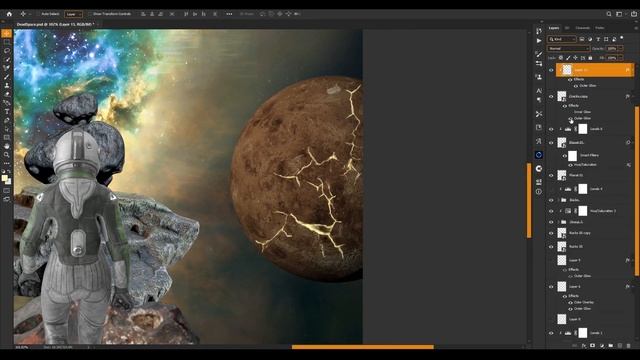Viewport: 640px width, 360px height.
Task: Open the filter Kind dropdown
Action: (x=562, y=39)
